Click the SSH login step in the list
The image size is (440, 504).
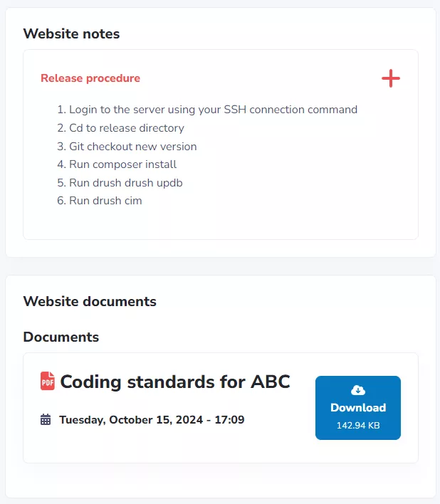click(213, 110)
